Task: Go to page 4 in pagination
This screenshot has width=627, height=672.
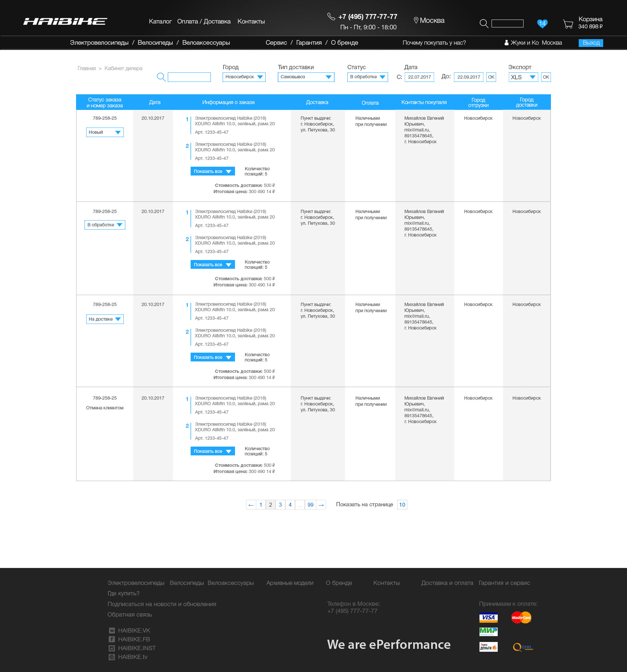Action: 290,505
